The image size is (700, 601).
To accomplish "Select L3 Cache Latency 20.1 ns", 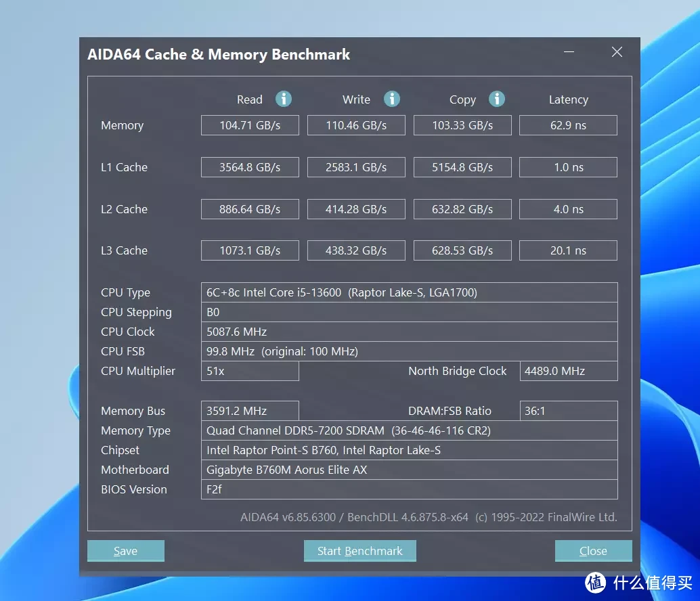I will tap(568, 250).
